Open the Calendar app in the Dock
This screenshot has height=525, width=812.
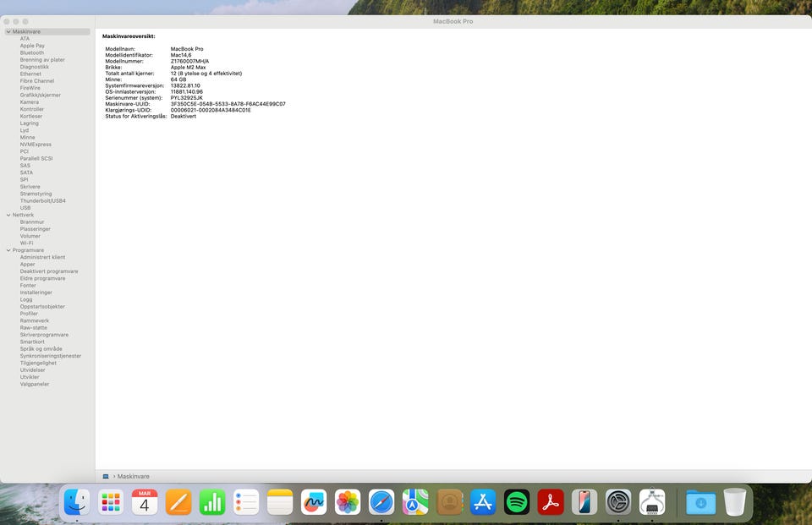coord(145,501)
